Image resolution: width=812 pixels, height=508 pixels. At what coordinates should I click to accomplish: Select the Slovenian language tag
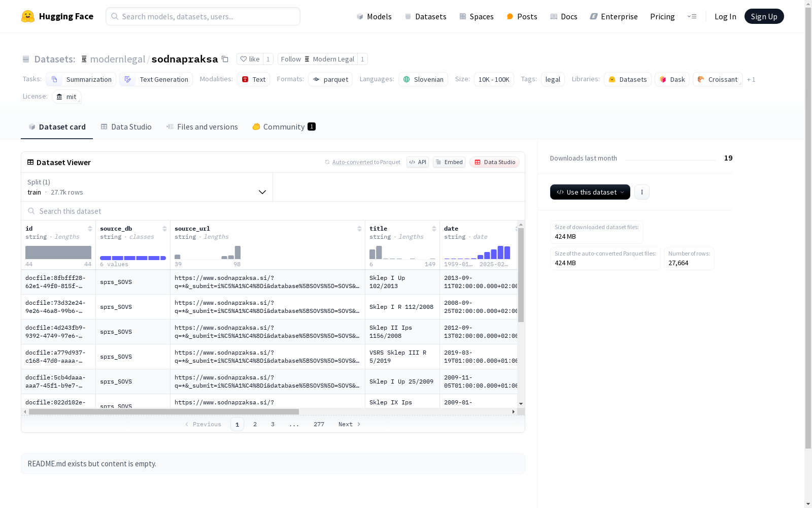(423, 79)
